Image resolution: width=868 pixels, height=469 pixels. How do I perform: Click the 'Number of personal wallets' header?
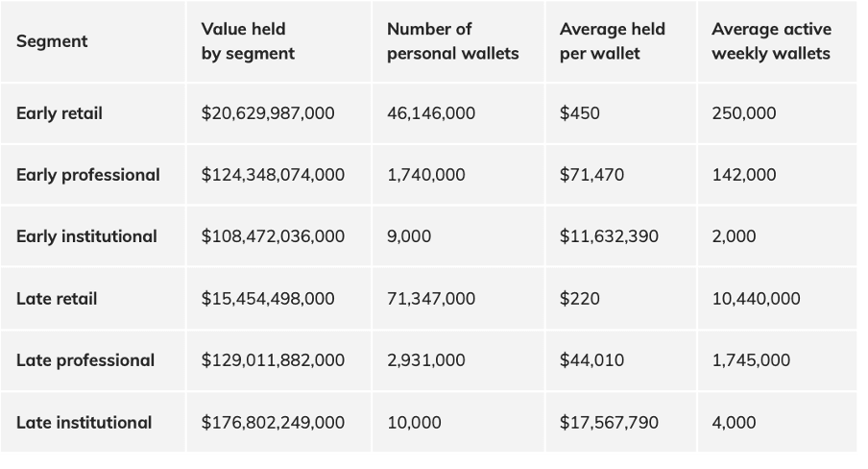[x=452, y=41]
